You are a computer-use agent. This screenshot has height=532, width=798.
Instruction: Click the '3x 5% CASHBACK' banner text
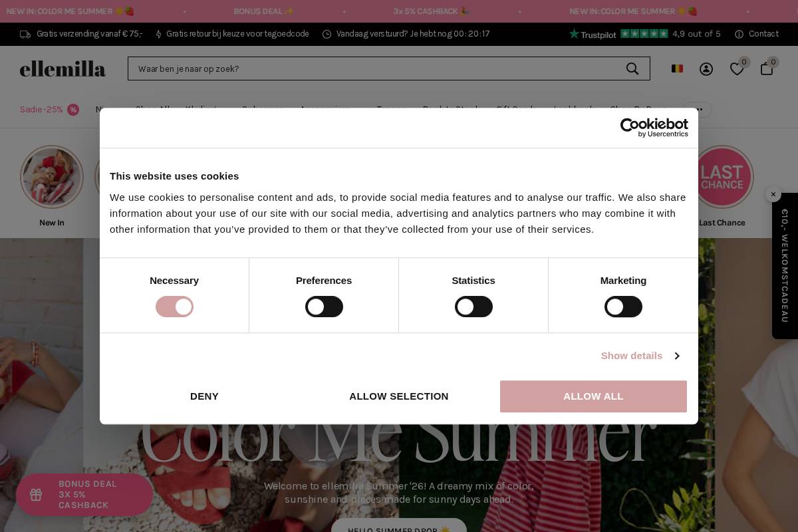coord(431,11)
